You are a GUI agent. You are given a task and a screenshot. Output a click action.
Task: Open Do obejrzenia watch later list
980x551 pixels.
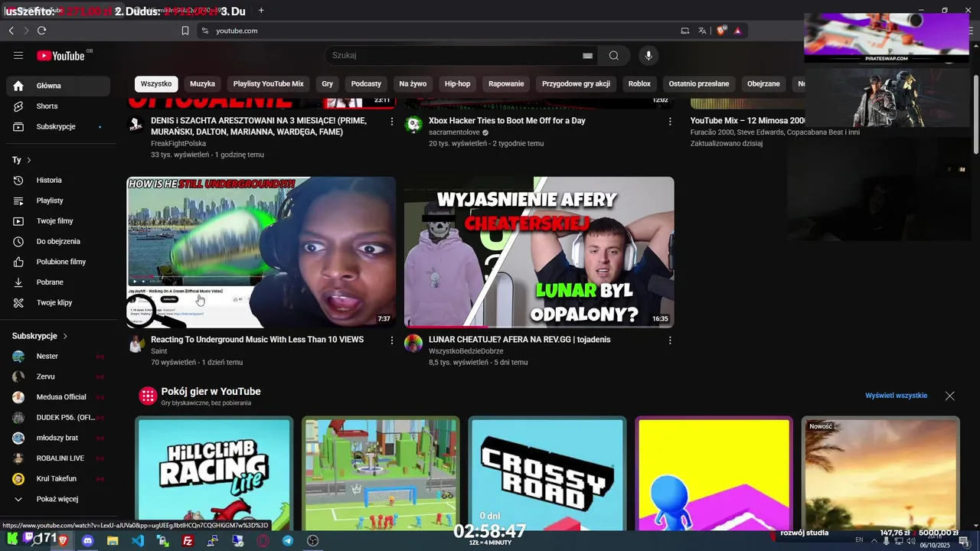(x=58, y=242)
